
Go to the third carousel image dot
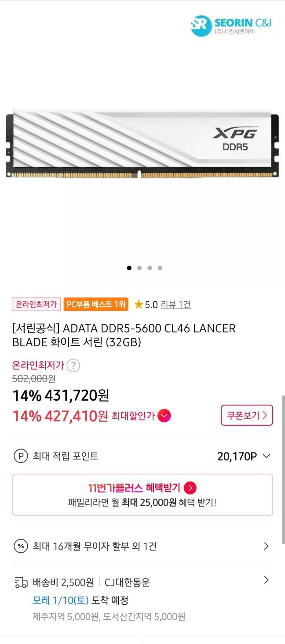[150, 268]
